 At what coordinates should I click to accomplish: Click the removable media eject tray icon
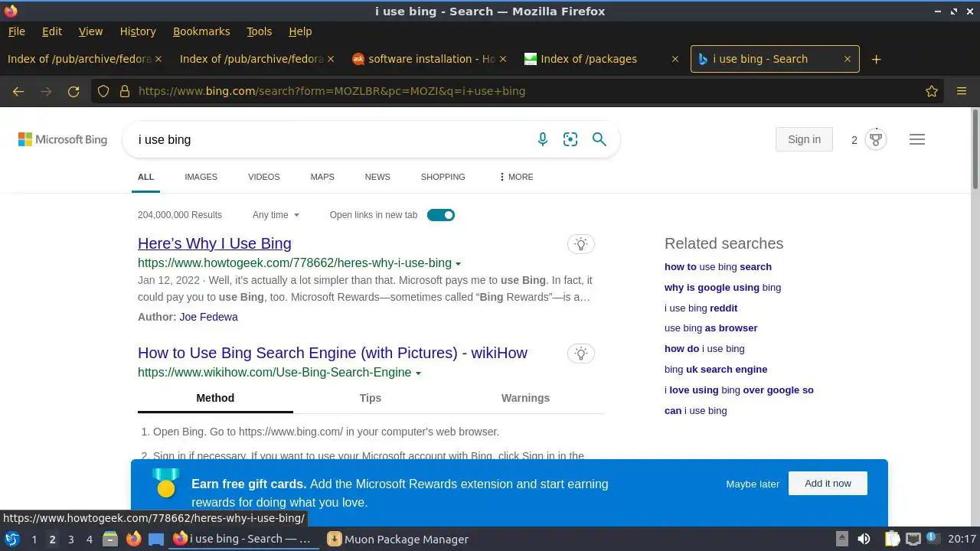(841, 539)
